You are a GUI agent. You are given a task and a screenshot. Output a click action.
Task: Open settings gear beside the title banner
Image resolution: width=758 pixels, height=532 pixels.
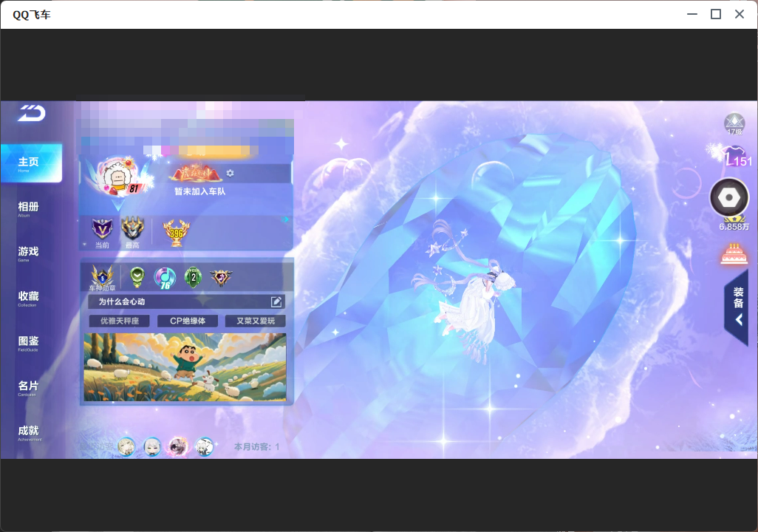[x=230, y=173]
